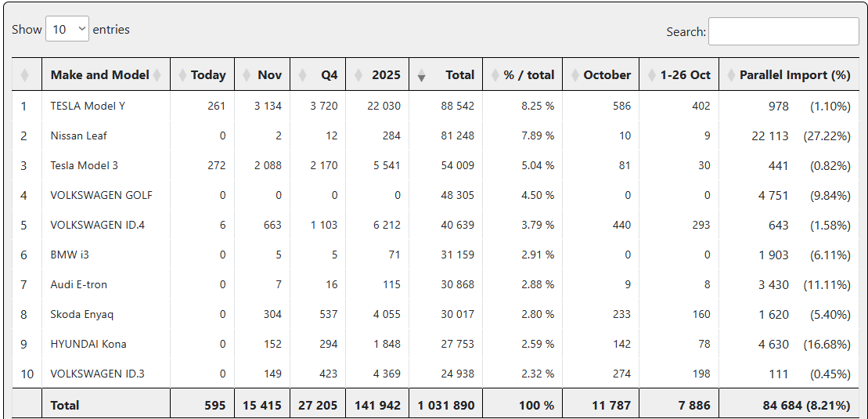
Task: Sort table by 1-26 Oct column
Action: (x=679, y=74)
